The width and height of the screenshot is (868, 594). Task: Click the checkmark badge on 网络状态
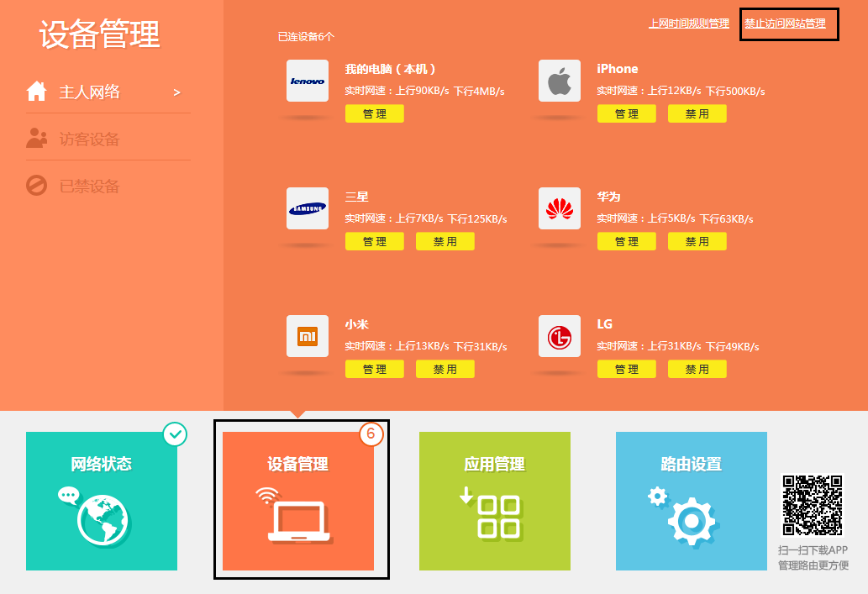pyautogui.click(x=175, y=434)
